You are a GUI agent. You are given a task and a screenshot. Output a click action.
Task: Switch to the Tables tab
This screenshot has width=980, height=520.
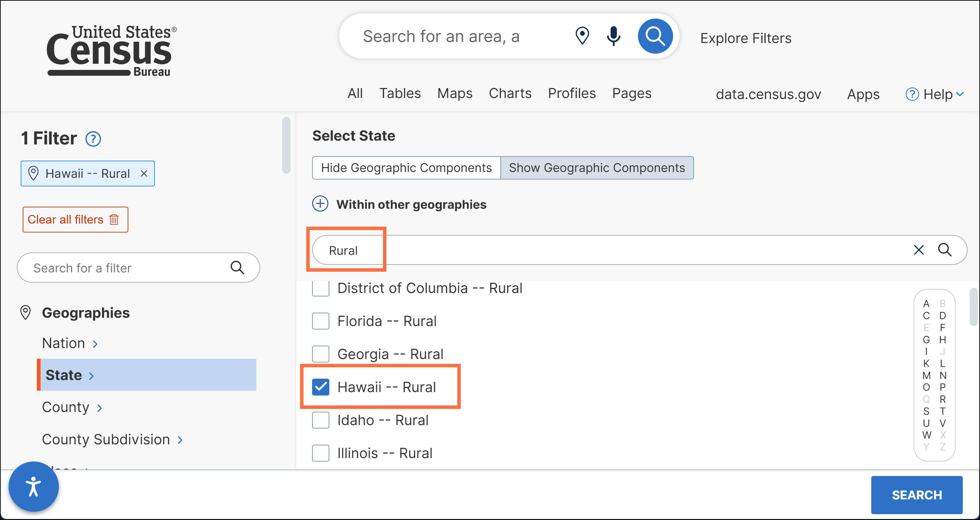400,93
